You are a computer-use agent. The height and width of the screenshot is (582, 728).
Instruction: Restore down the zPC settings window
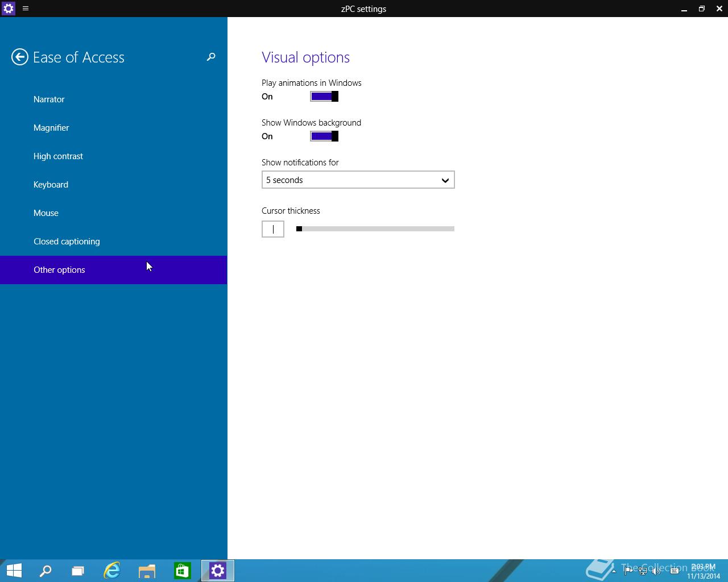(702, 9)
